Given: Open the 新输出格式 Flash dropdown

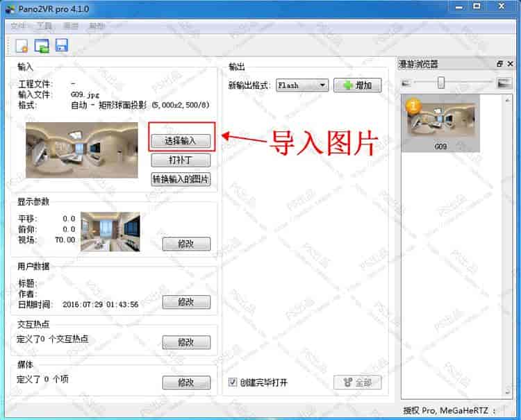Looking at the screenshot, I should click(x=302, y=85).
